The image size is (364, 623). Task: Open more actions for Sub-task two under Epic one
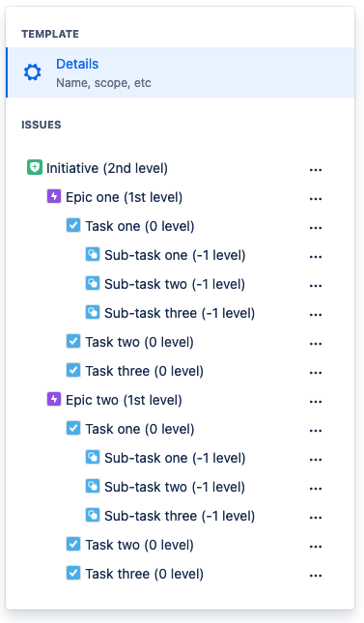316,286
